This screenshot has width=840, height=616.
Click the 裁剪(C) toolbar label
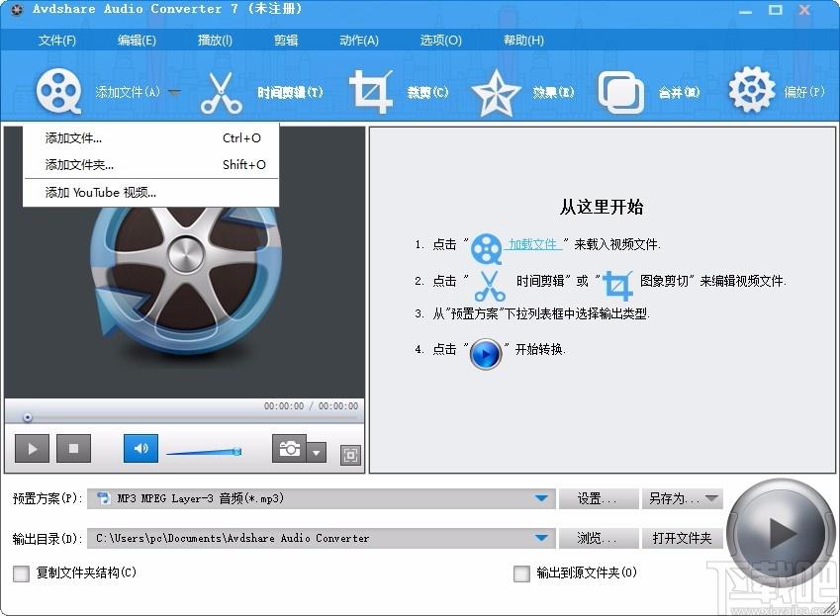coord(427,93)
